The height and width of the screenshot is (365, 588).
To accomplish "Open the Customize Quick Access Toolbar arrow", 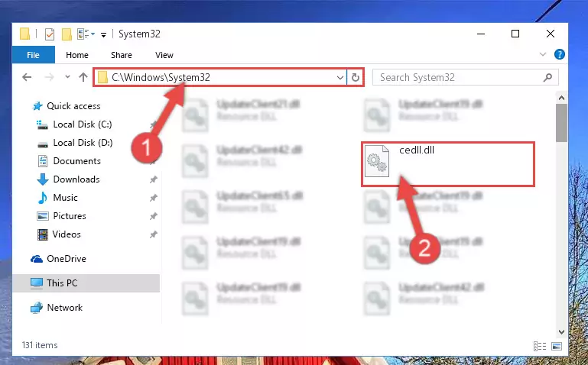I will pos(103,35).
